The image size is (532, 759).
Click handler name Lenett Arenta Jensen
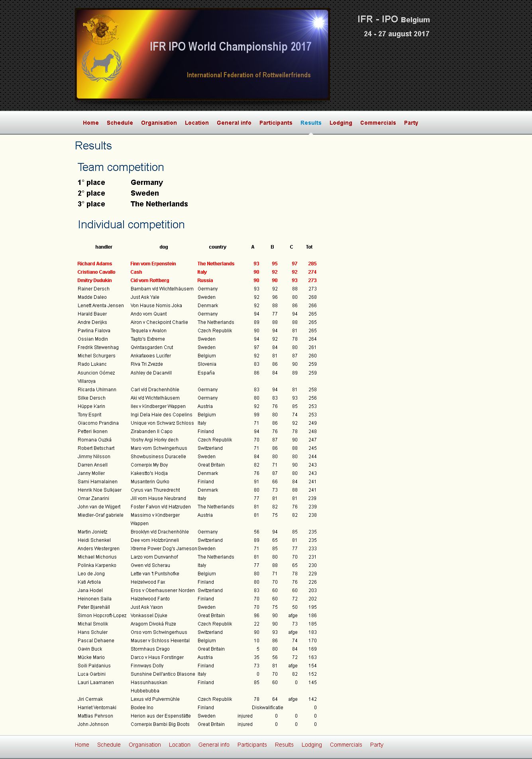(101, 306)
